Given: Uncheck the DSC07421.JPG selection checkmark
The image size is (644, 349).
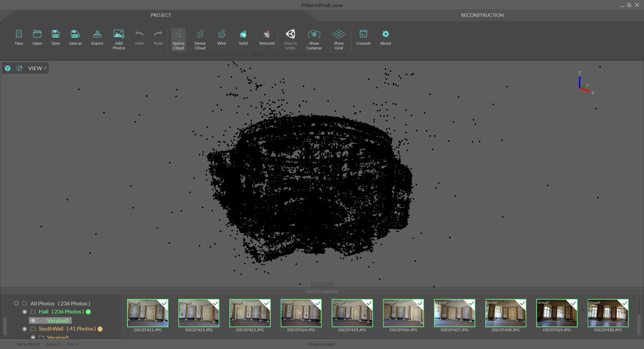Looking at the screenshot, I should (x=164, y=304).
